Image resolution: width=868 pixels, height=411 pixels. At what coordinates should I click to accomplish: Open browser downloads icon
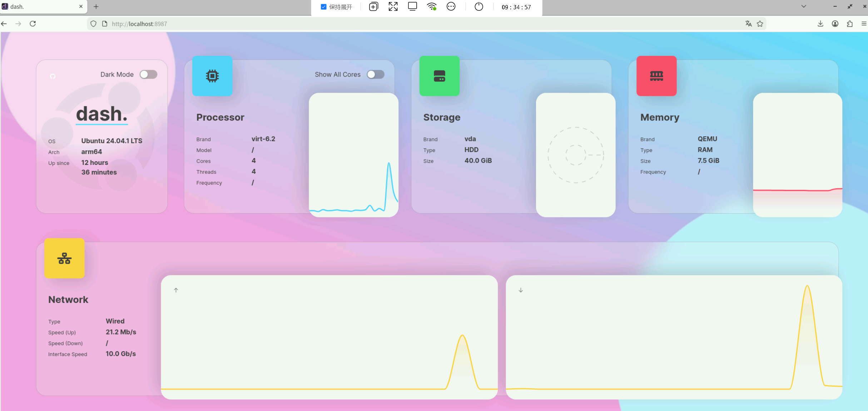click(x=820, y=24)
